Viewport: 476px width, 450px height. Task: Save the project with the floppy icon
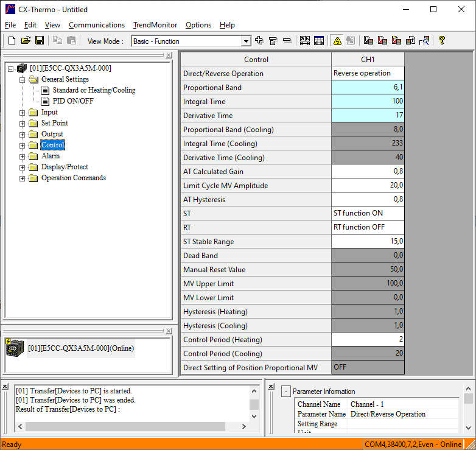tap(40, 40)
